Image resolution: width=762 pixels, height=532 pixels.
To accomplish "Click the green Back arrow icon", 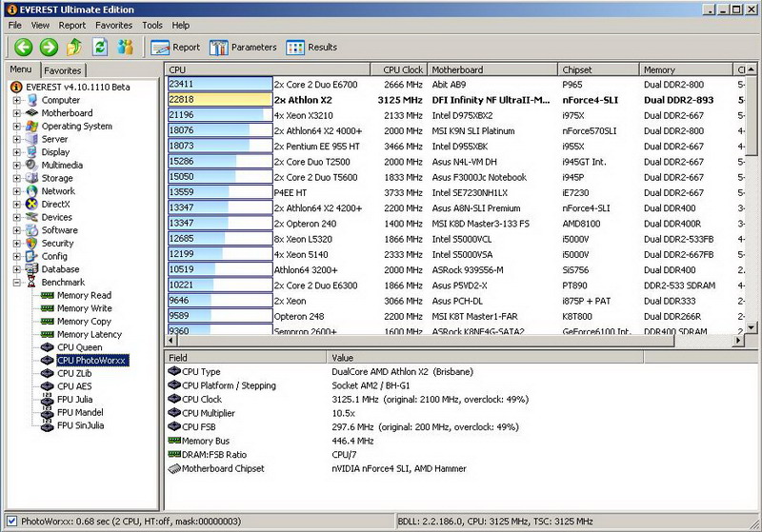I will [24, 47].
